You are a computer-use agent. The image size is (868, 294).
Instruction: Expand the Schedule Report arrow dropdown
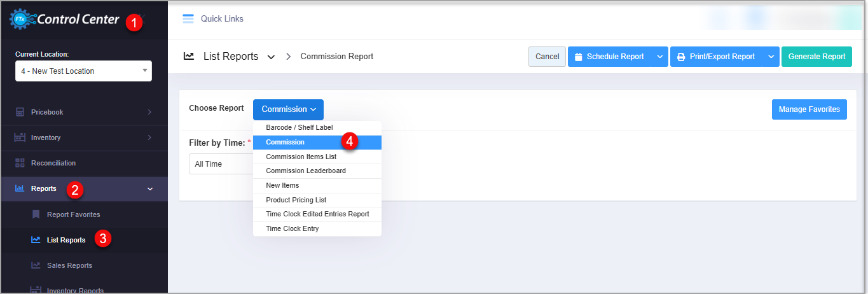[x=659, y=57]
